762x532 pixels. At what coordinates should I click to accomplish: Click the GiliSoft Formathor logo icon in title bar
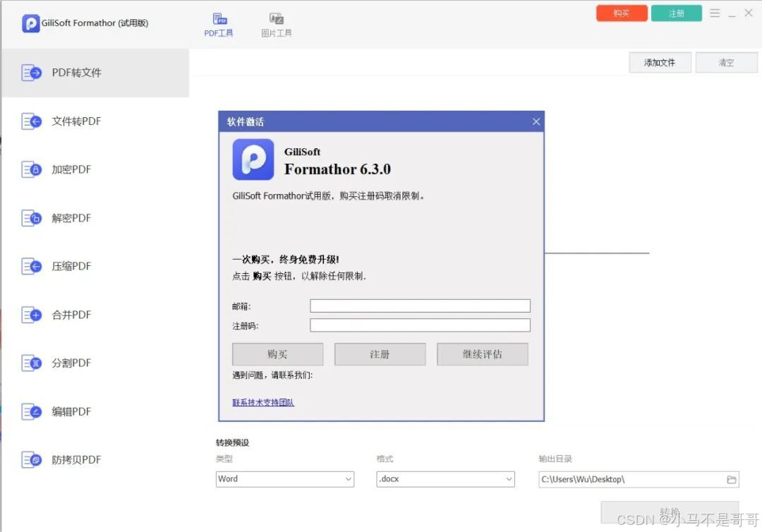click(30, 23)
